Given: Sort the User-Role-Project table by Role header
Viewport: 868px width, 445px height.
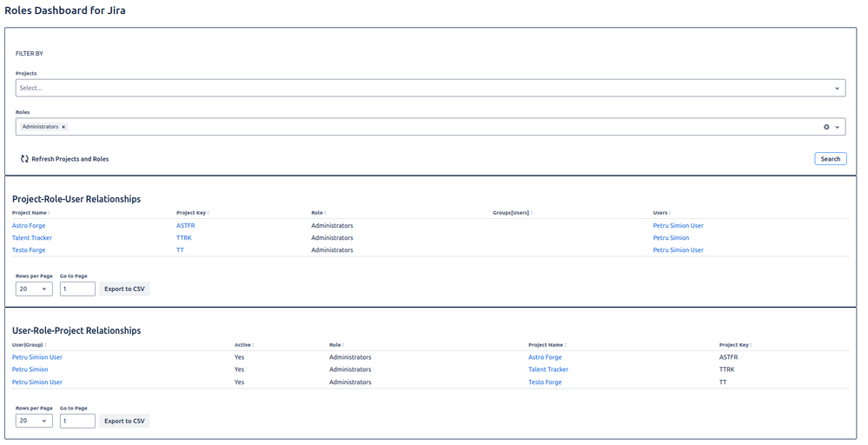Looking at the screenshot, I should point(336,345).
